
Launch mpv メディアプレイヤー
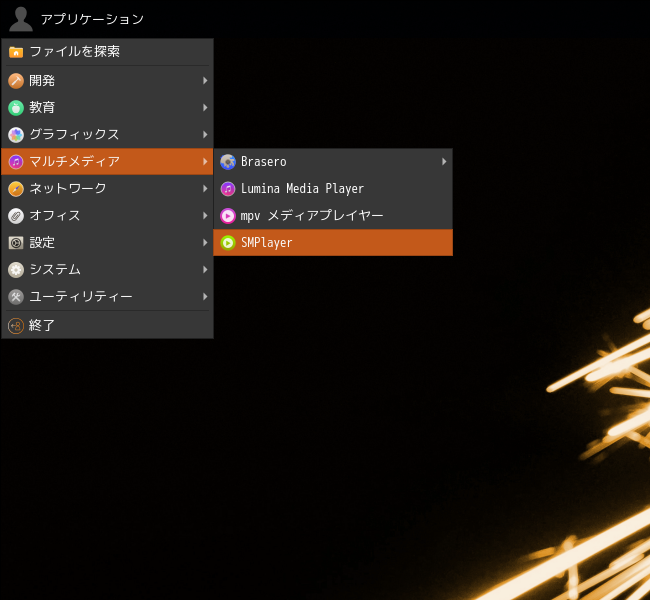pyautogui.click(x=333, y=216)
